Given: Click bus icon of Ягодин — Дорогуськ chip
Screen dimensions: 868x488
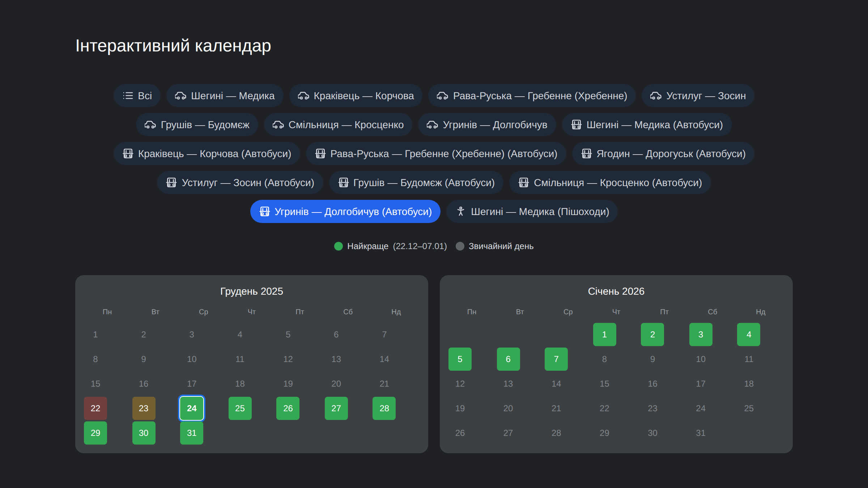Looking at the screenshot, I should (x=586, y=154).
